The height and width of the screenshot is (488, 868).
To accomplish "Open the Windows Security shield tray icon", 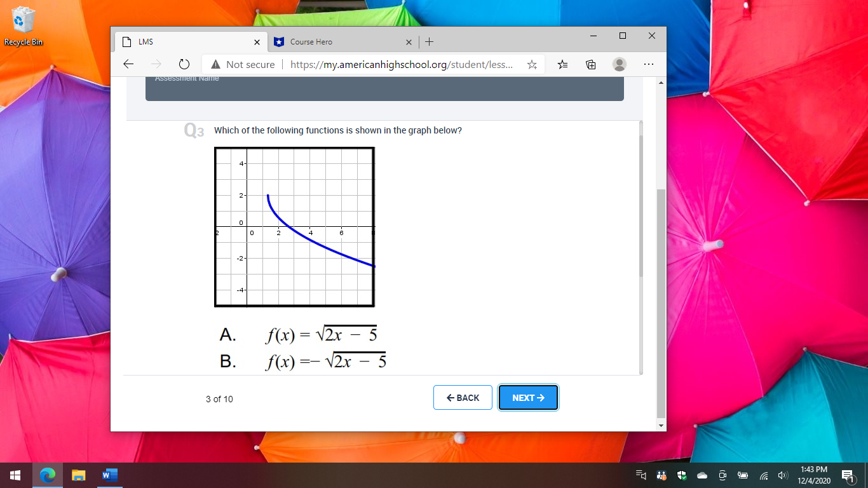I will click(682, 475).
